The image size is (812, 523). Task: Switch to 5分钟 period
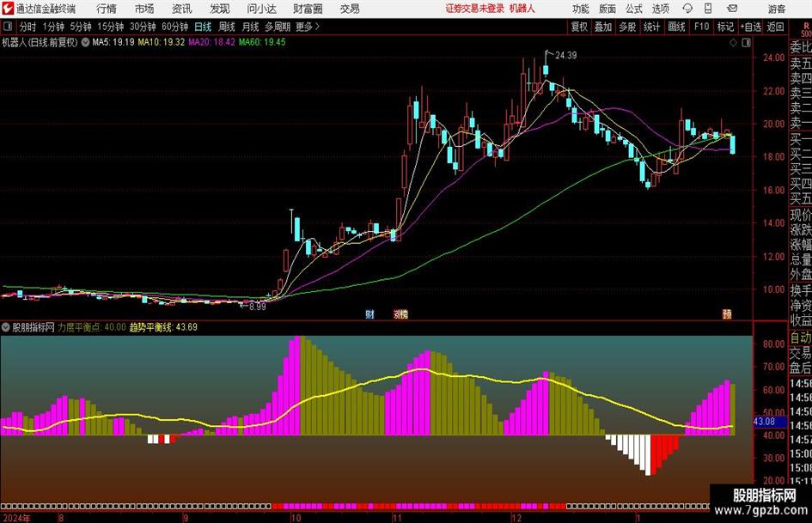(x=81, y=27)
